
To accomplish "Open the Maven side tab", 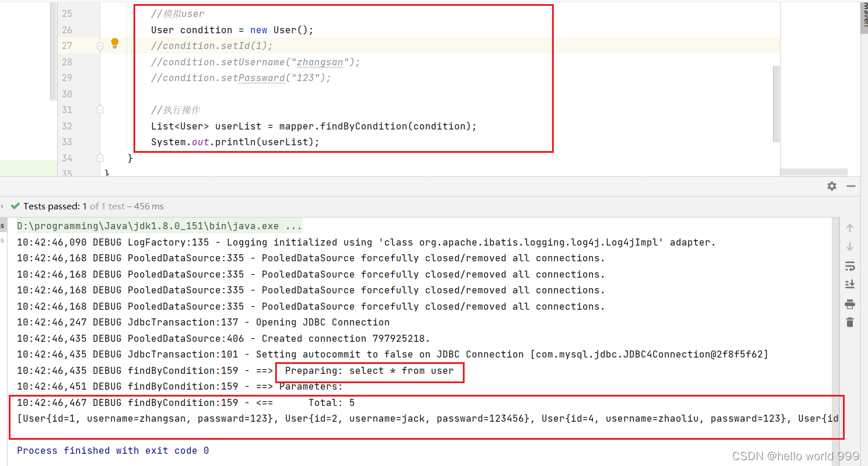I will click(x=864, y=17).
